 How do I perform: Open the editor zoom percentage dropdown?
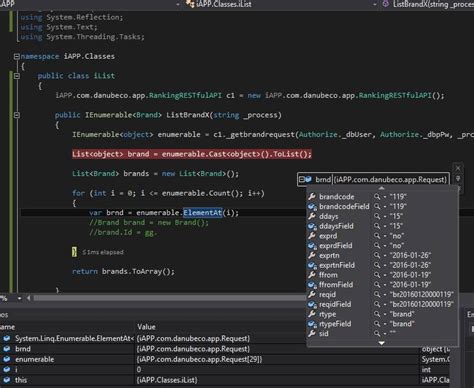19,298
